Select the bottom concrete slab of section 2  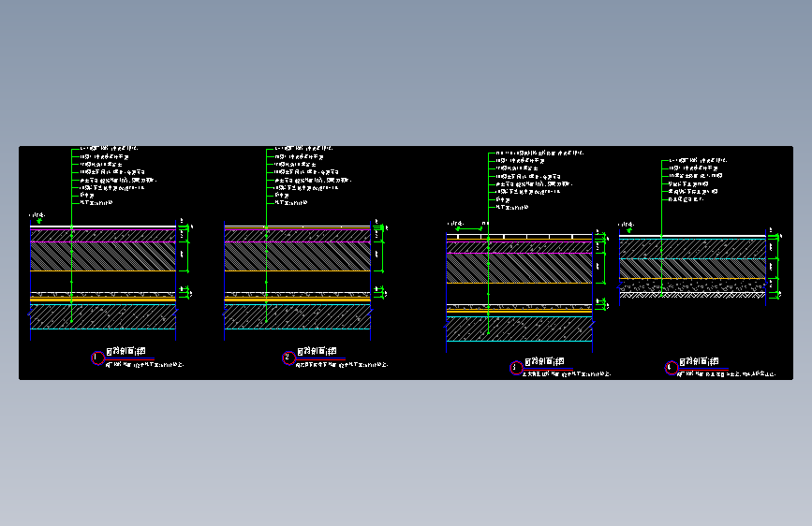click(x=297, y=316)
